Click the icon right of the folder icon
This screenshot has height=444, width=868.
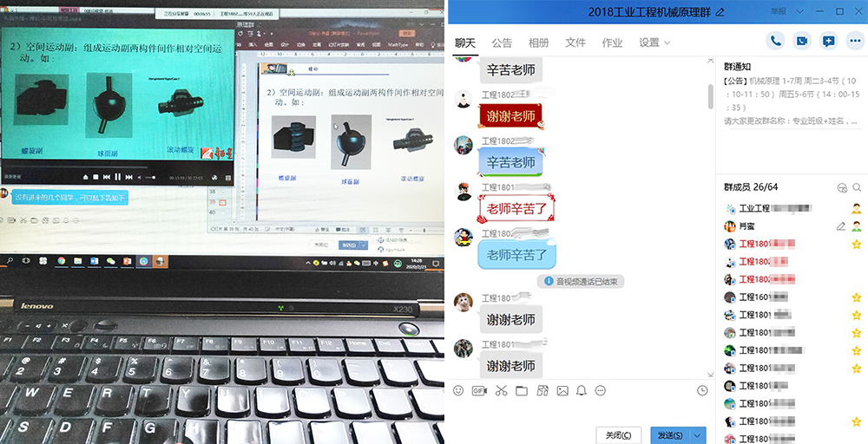tap(542, 391)
